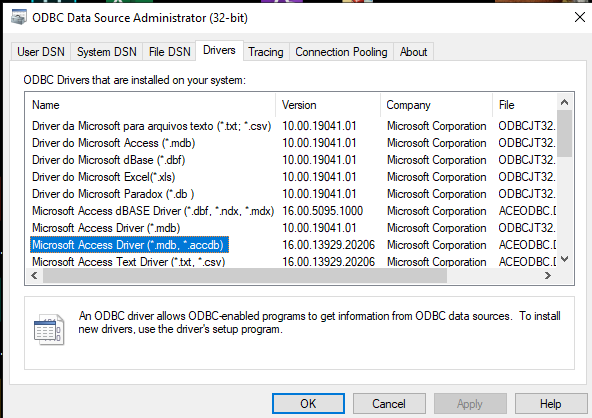
Task: Sort by the Name column header
Action: pos(150,105)
